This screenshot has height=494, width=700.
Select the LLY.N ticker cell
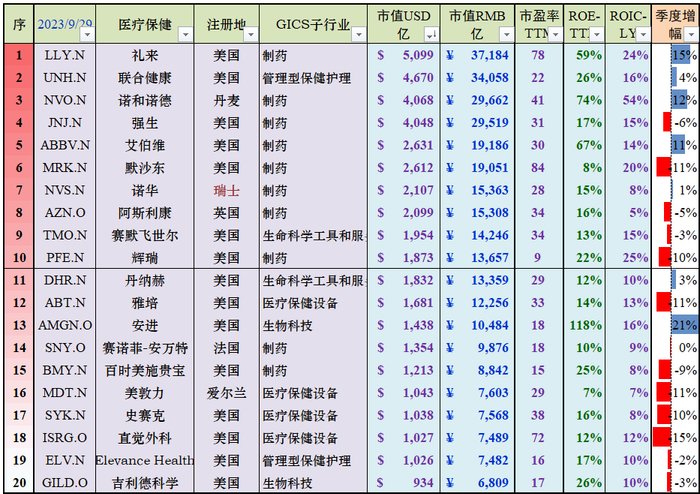click(x=65, y=55)
